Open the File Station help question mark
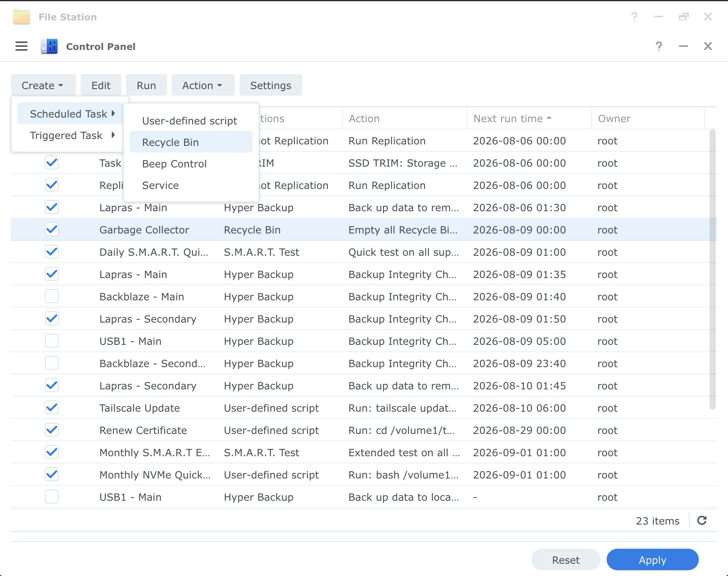The image size is (728, 576). [634, 17]
